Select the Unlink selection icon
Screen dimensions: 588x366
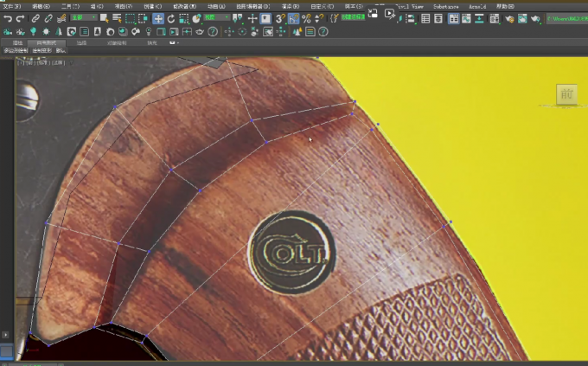pos(48,18)
